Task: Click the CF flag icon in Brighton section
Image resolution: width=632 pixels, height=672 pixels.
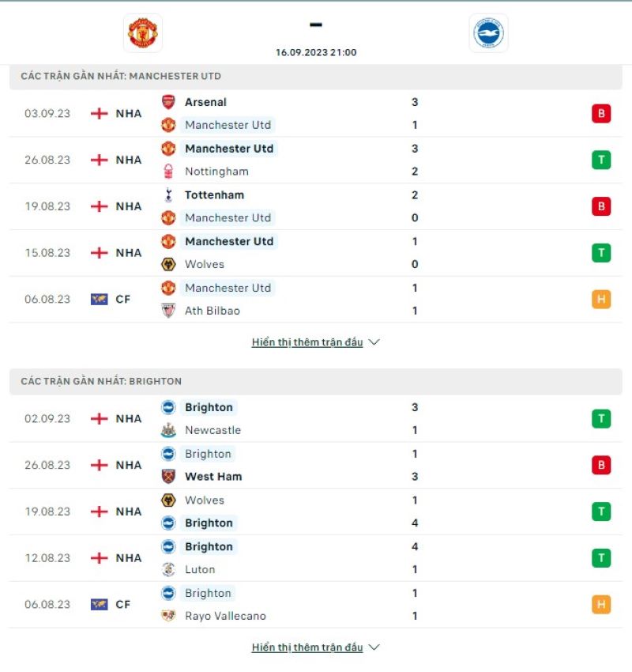Action: (x=101, y=604)
